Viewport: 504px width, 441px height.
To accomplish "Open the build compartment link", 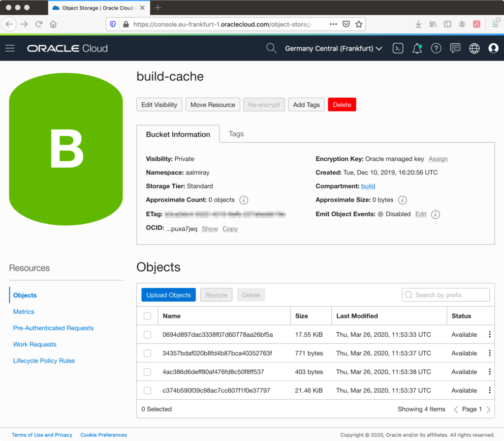I will point(368,186).
